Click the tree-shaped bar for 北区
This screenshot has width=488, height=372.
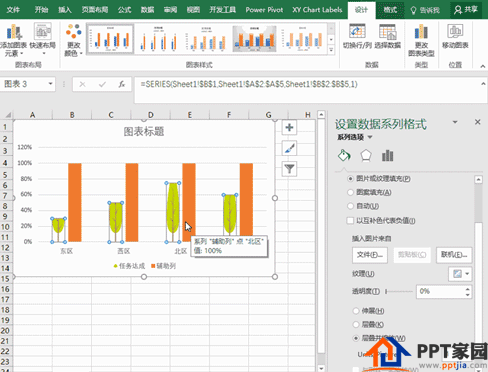click(173, 212)
